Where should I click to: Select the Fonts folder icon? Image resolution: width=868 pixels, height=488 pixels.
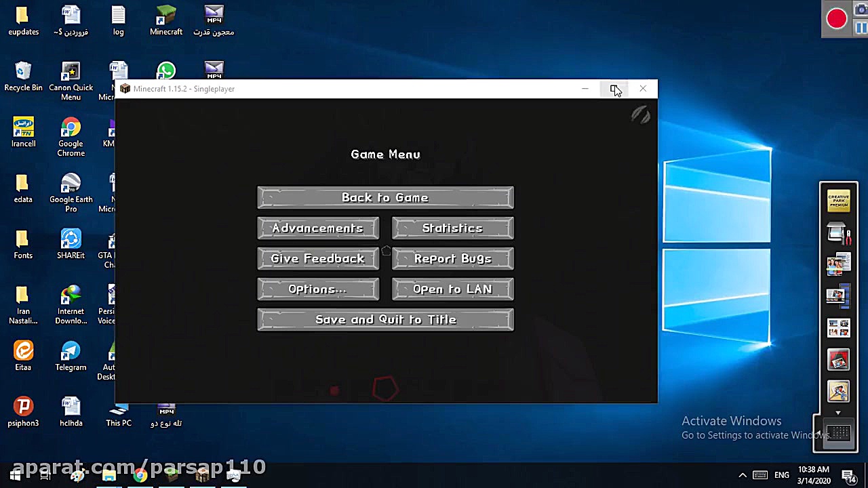[23, 244]
